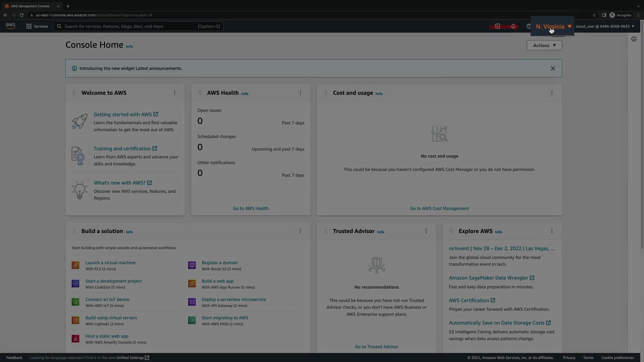Dismiss the Latest announcements banner
The width and height of the screenshot is (644, 362).
click(553, 68)
